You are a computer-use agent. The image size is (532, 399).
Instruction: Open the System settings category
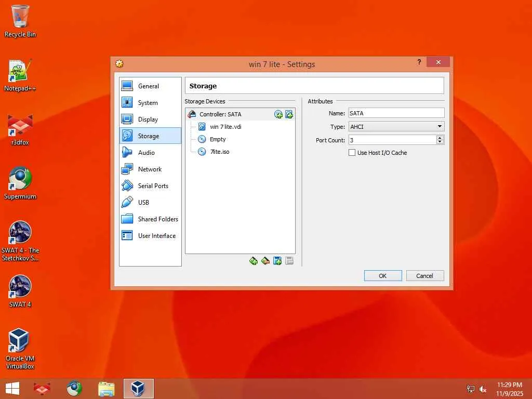150,102
